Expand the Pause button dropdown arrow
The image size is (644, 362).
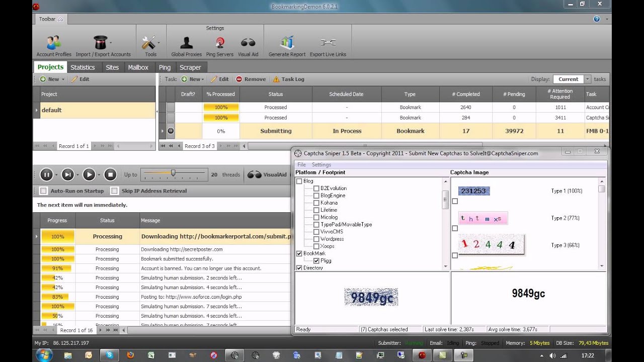56,175
